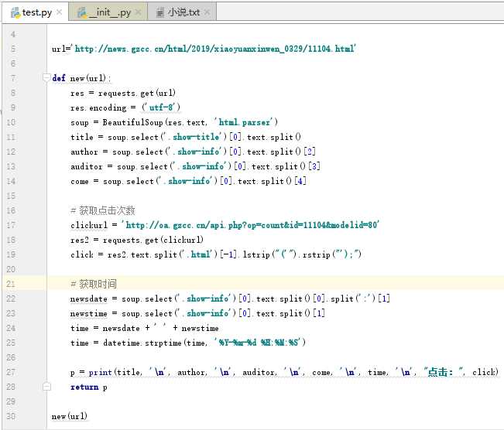Click the click = res2.text.split line

[216, 254]
